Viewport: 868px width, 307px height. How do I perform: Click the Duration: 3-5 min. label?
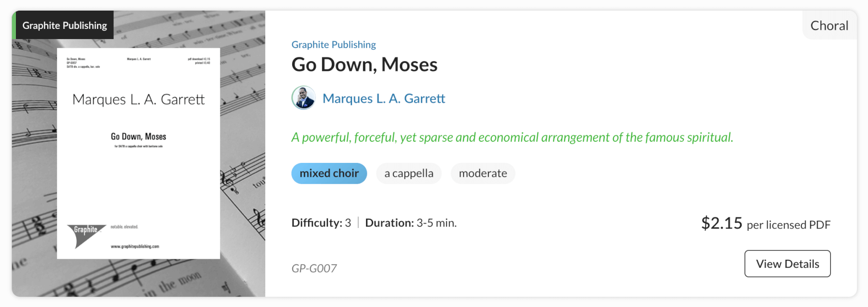click(x=410, y=223)
